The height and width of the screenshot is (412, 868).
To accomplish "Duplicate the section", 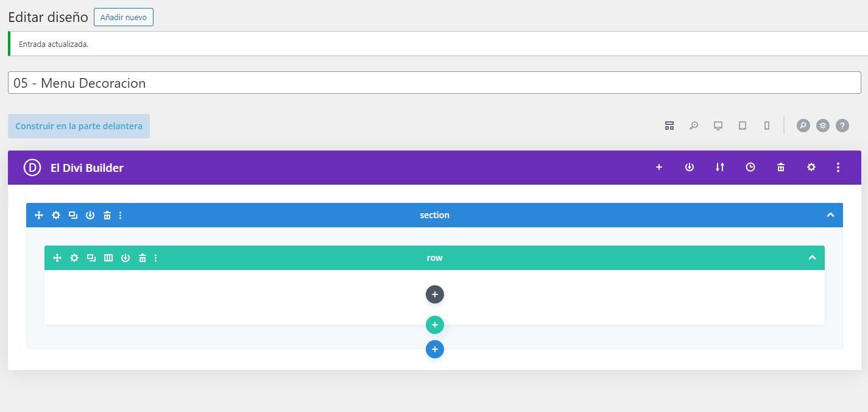I will click(73, 215).
